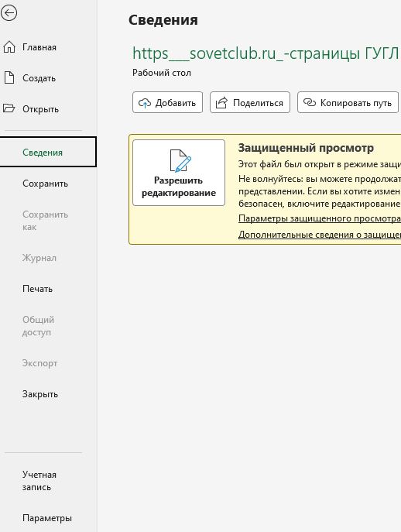
Task: Click the cloud upload icon on Добавить
Action: pos(145,103)
